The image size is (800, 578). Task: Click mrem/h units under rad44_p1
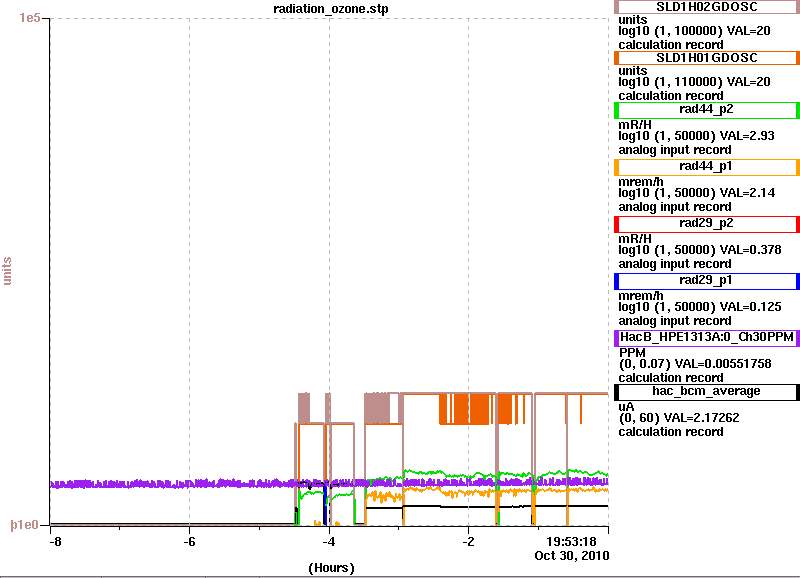[641, 182]
